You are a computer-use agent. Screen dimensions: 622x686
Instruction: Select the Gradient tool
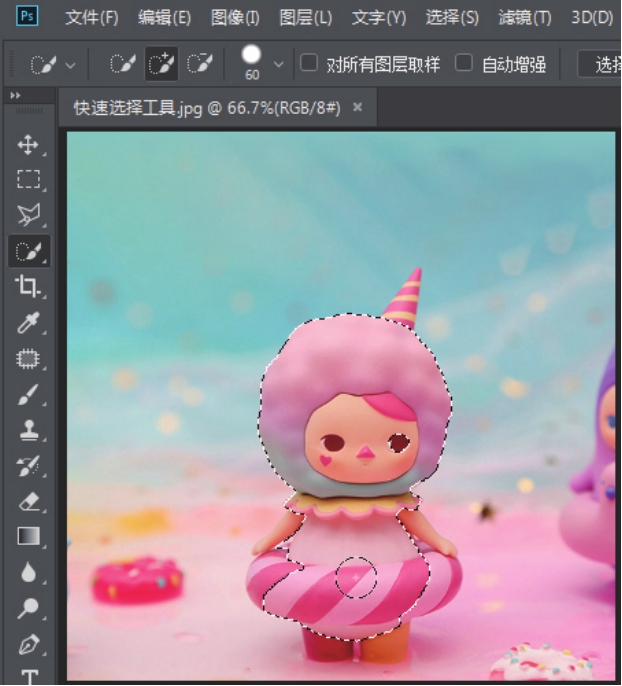tap(28, 536)
